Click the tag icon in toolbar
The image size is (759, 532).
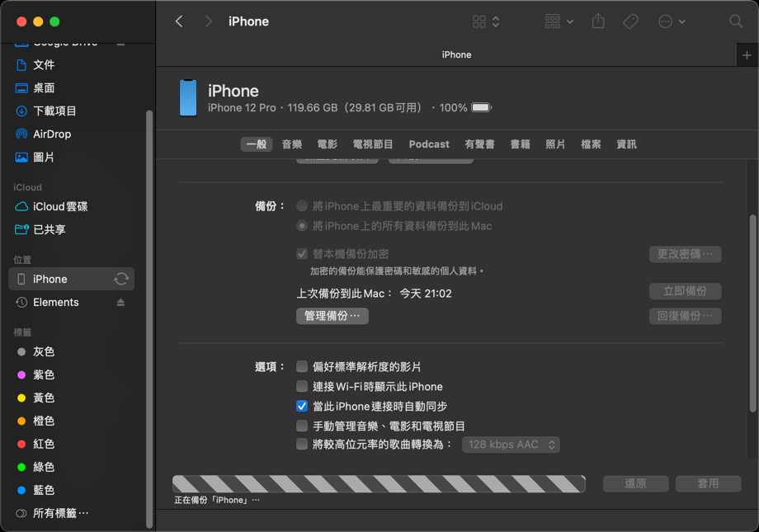pyautogui.click(x=630, y=21)
